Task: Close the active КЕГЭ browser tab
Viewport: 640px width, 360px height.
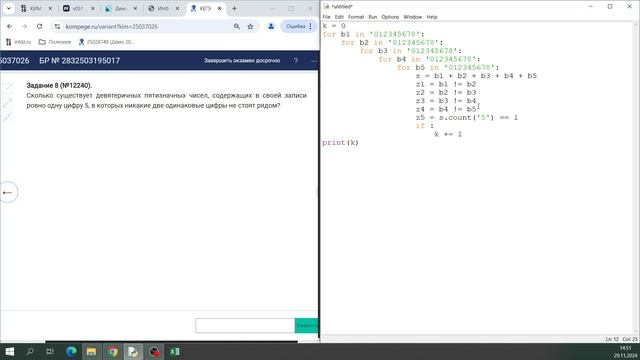Action: (219, 8)
